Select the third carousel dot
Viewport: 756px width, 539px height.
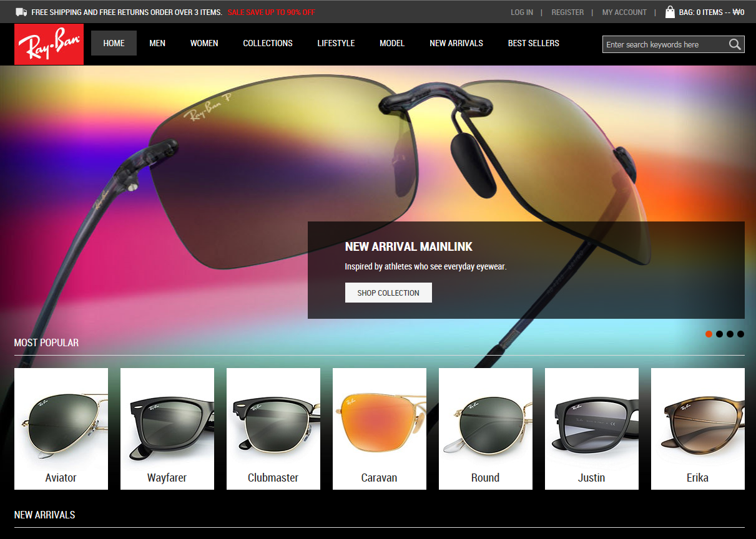[x=730, y=334]
